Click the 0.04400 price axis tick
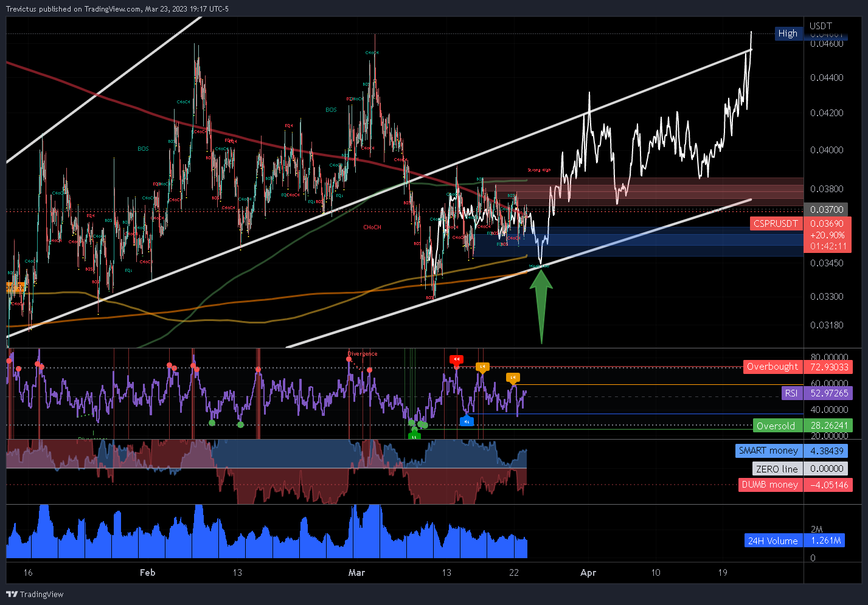The height and width of the screenshot is (605, 868). tap(827, 78)
